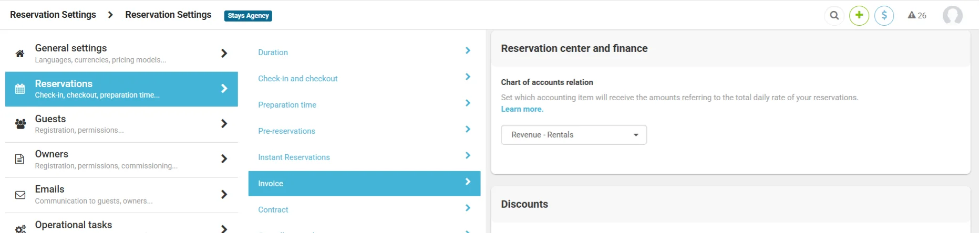Open the Revenue - Rentals dropdown
Viewport: 980px width, 233px height.
pyautogui.click(x=573, y=135)
